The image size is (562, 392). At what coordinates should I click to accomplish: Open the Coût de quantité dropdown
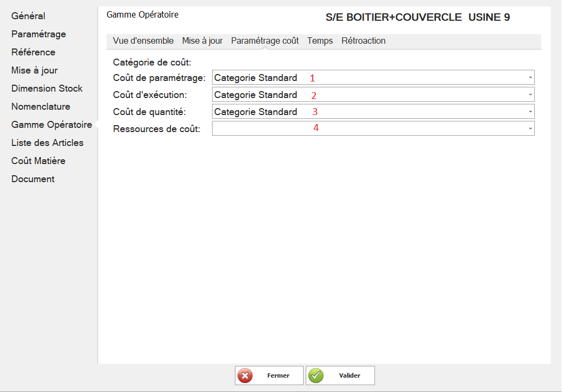coord(530,112)
